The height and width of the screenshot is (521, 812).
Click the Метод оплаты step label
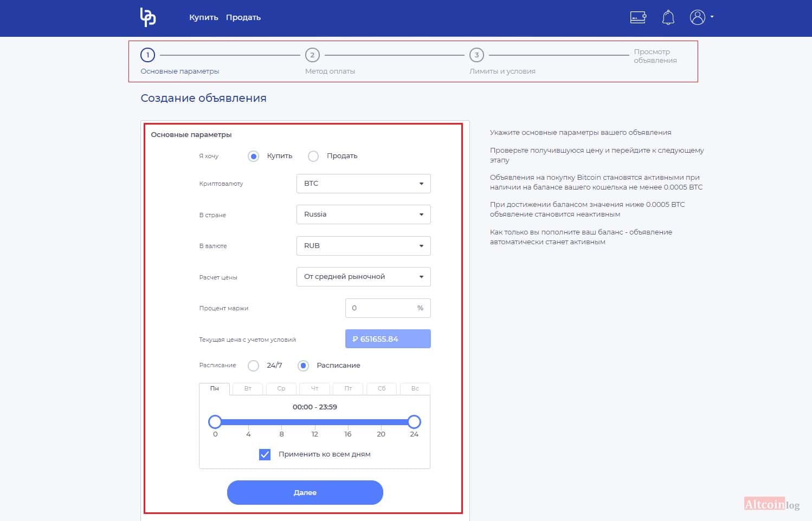(330, 71)
